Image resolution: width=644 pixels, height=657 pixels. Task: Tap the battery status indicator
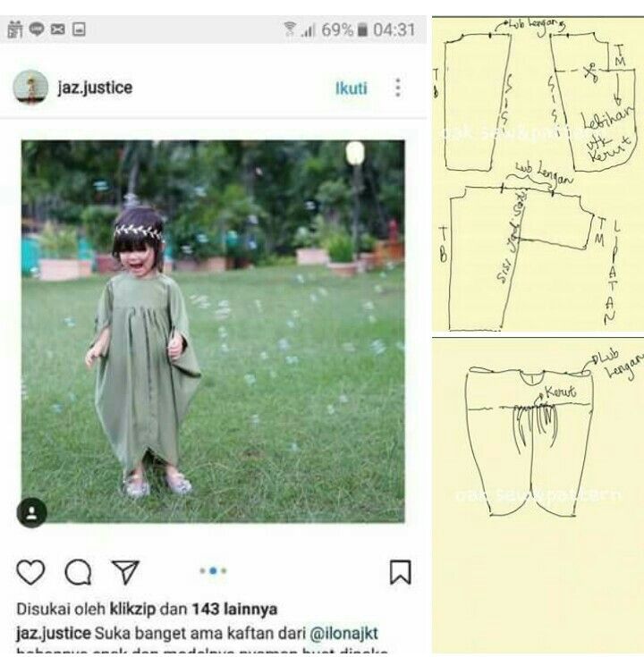(x=362, y=29)
